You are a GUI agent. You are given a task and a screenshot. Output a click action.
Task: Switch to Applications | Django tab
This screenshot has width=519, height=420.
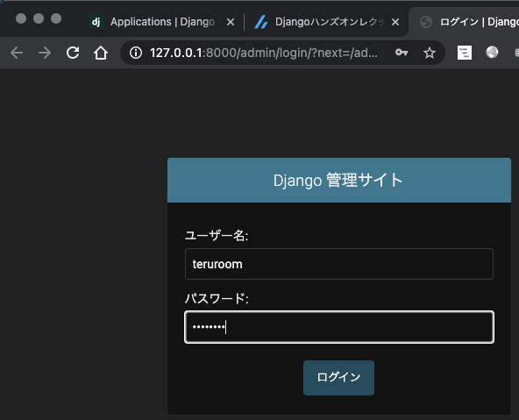(162, 22)
